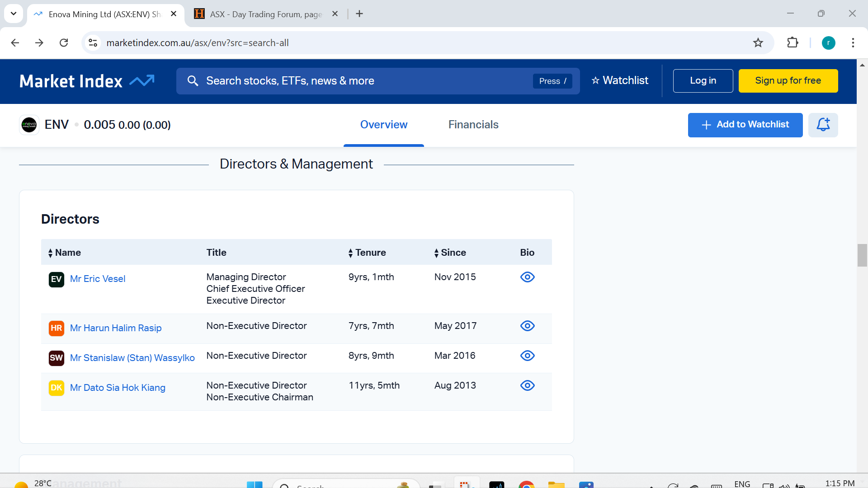Click the 'Non-Executive Chairman' title text
The image size is (868, 488).
pyautogui.click(x=259, y=397)
